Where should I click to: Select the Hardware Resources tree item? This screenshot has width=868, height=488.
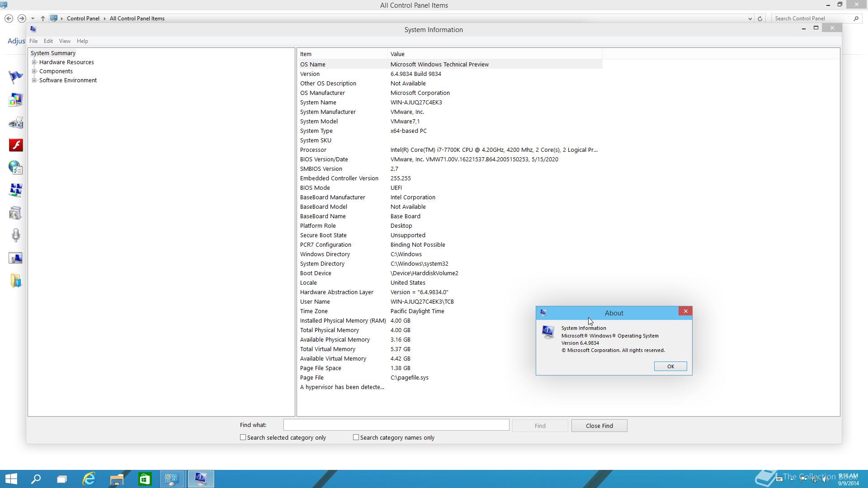pos(66,62)
